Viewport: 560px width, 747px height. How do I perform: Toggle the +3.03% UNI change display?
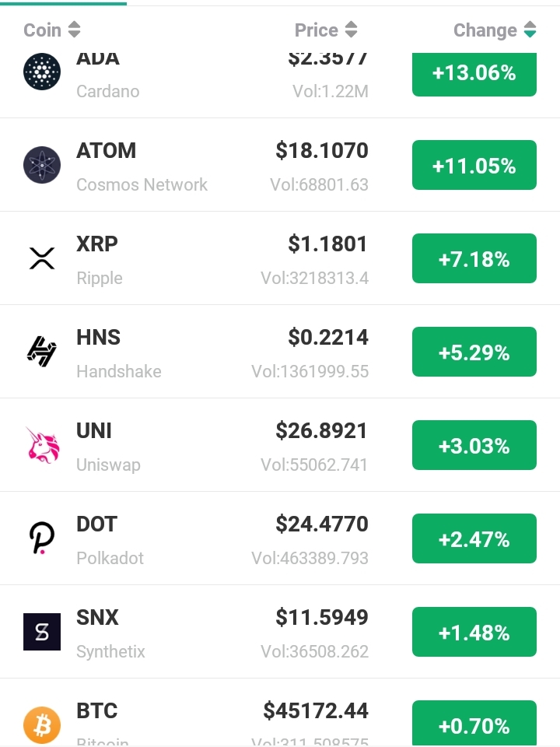[474, 445]
